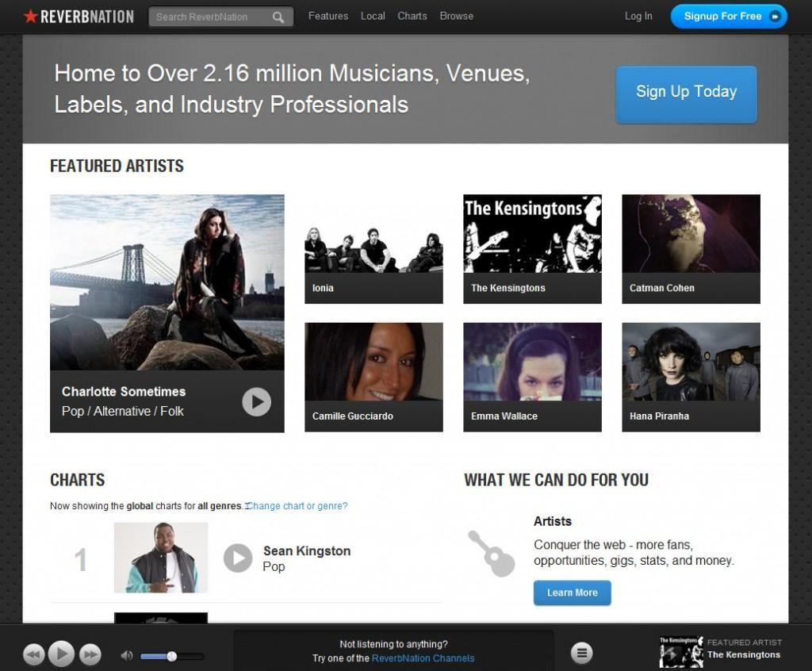
Task: Click the CHARTS section heading
Action: (x=77, y=480)
